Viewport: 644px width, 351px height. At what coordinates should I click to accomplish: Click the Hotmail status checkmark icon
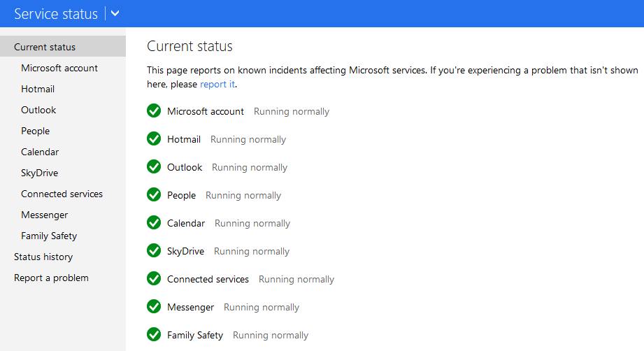click(154, 138)
